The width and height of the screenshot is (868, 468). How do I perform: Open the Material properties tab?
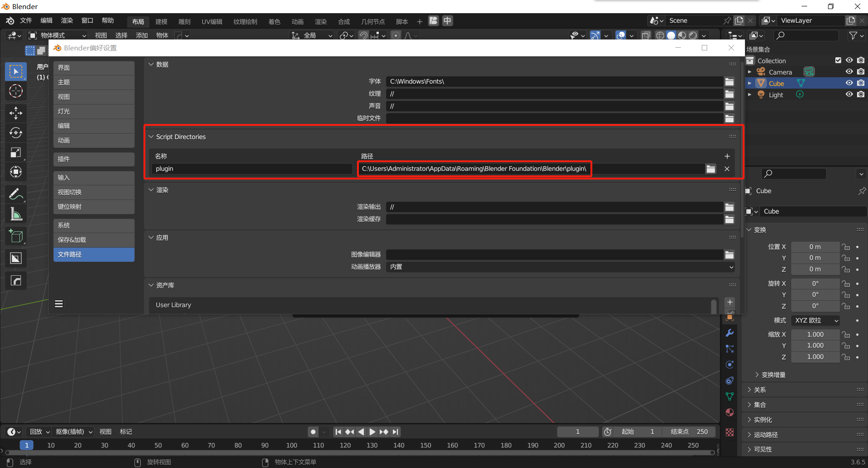[x=729, y=413]
